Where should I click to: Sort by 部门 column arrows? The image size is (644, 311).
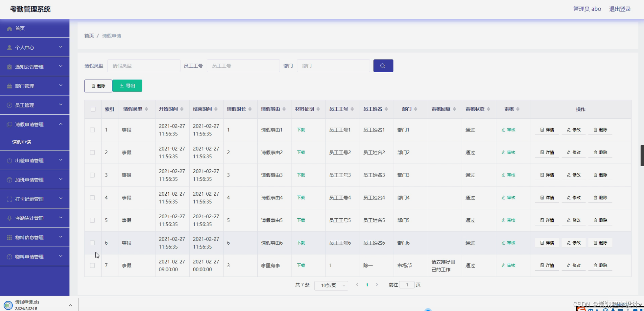(x=416, y=109)
